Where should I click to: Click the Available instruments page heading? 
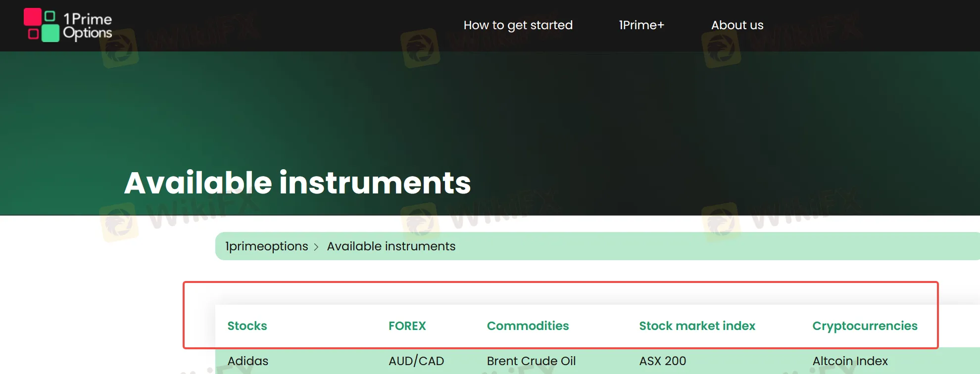point(297,183)
